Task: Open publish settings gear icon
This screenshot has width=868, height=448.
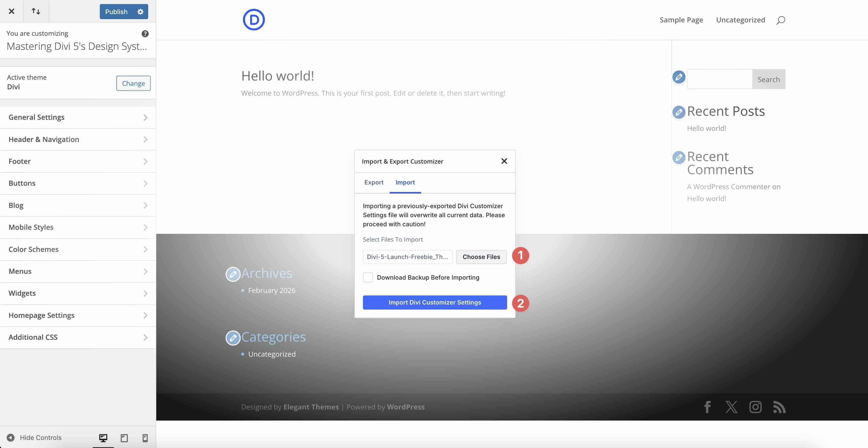Action: click(x=140, y=11)
